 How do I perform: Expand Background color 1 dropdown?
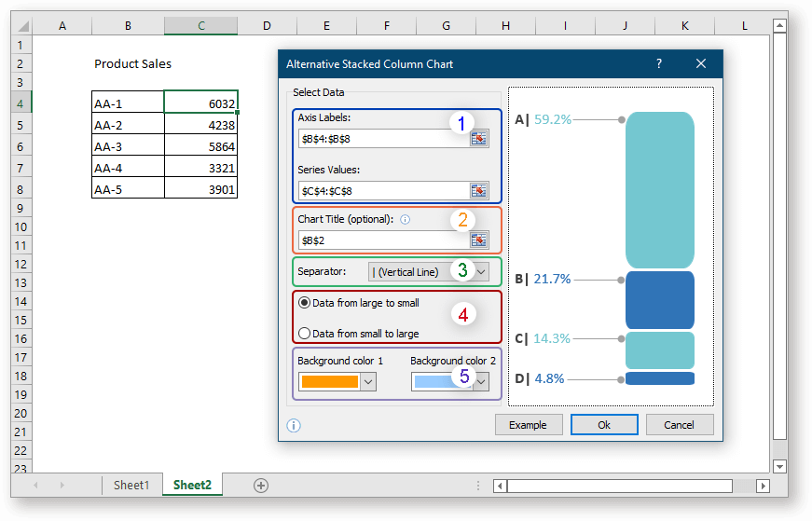coord(367,381)
